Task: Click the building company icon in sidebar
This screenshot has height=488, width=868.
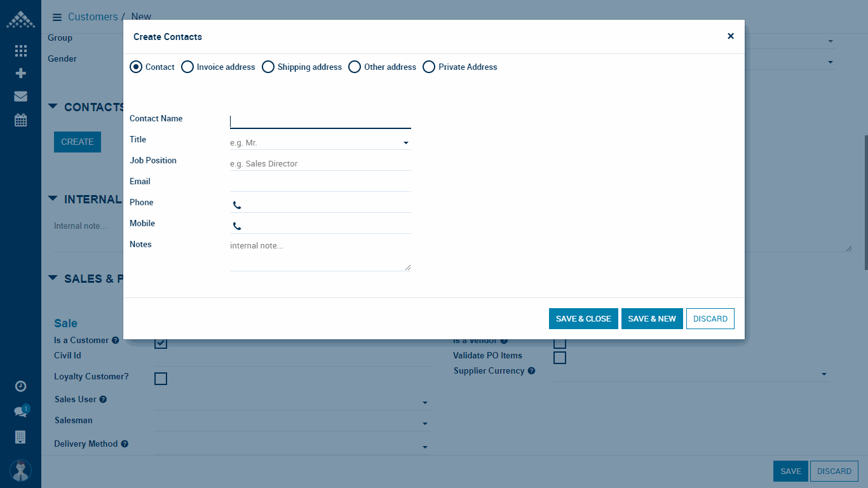Action: coord(20,437)
